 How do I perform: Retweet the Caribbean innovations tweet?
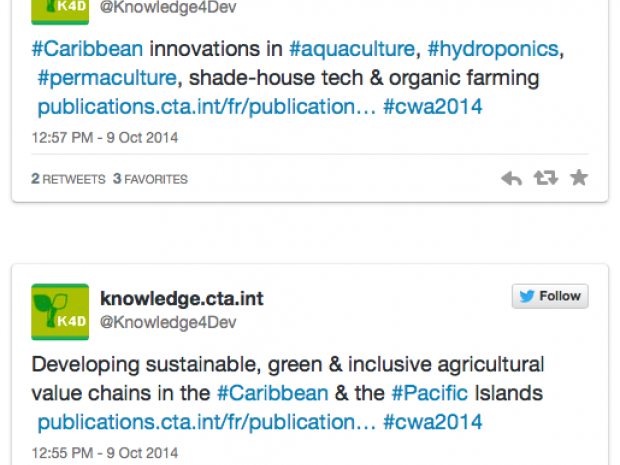pyautogui.click(x=545, y=179)
